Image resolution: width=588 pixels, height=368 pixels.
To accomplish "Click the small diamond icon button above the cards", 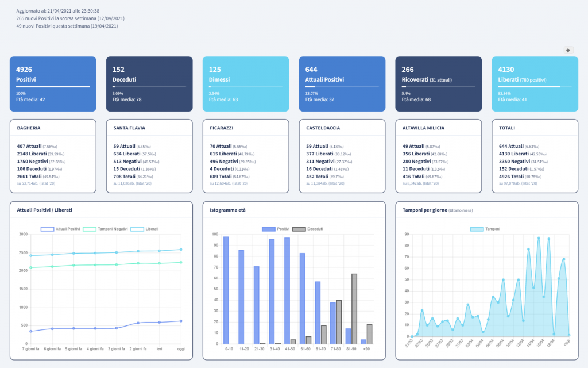I will pyautogui.click(x=568, y=50).
